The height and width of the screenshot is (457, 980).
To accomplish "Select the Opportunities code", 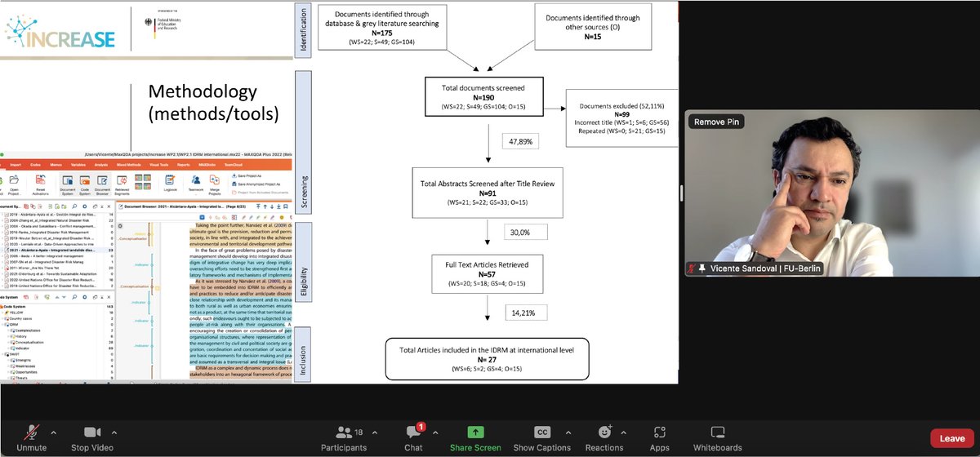I will (25, 372).
